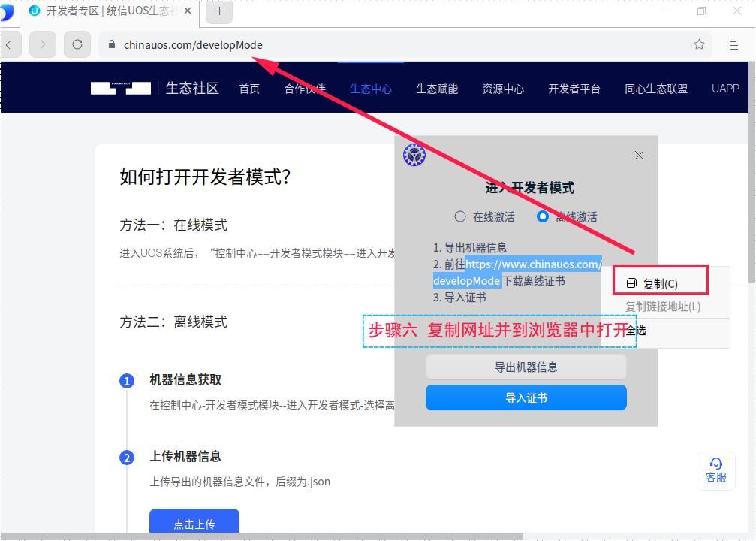The height and width of the screenshot is (541, 756).
Task: Click the 方法一：在线模式 heading
Action: pyautogui.click(x=173, y=225)
